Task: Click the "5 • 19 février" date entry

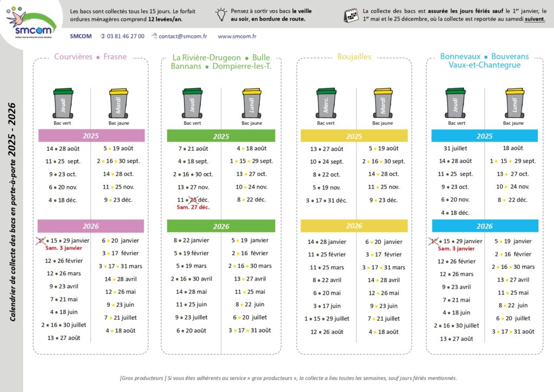Action: point(191,253)
